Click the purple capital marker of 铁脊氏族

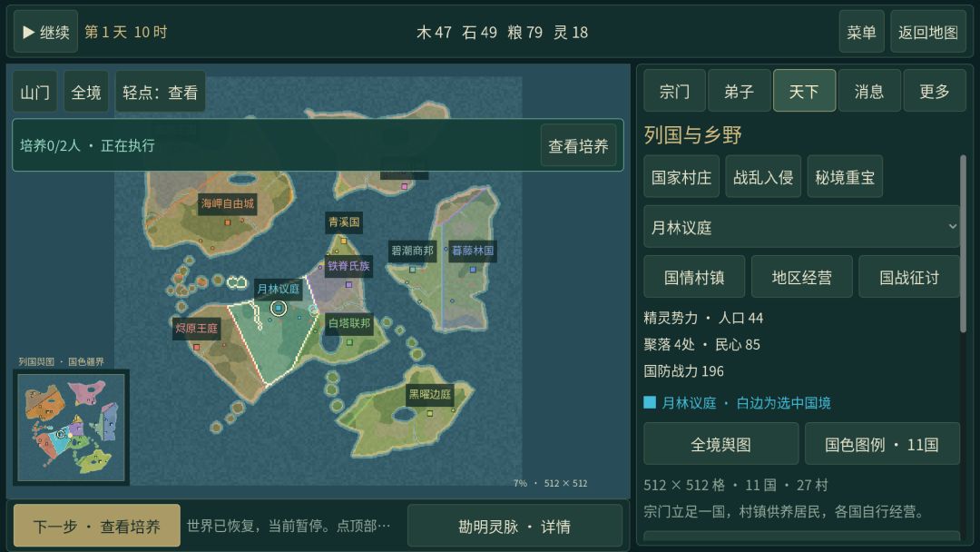pos(348,285)
